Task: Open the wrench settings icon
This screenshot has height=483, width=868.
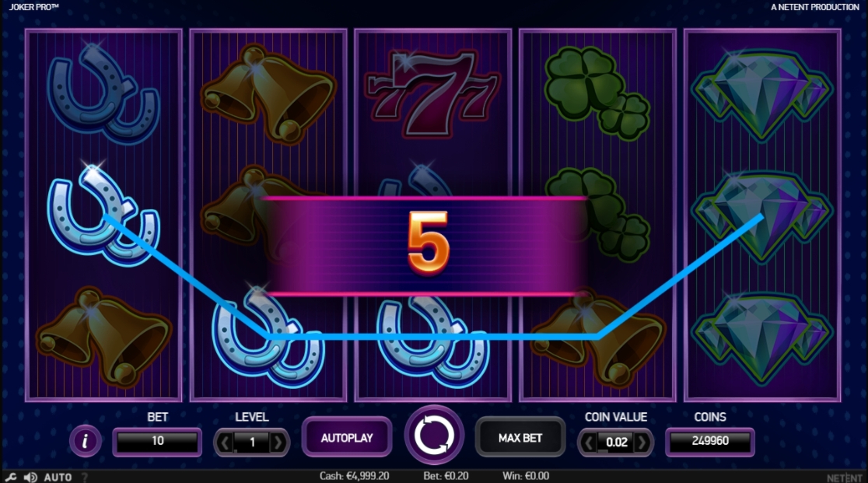Action: pos(10,477)
